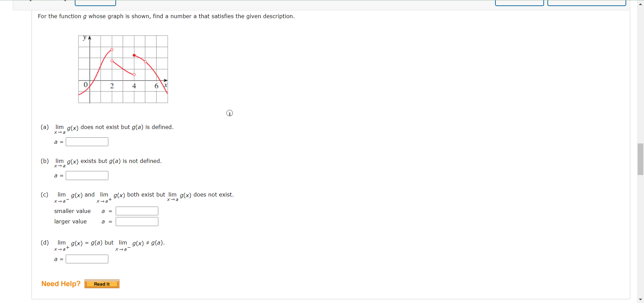The height and width of the screenshot is (303, 644).
Task: Focus the answer box for part (a)
Action: (x=87, y=142)
